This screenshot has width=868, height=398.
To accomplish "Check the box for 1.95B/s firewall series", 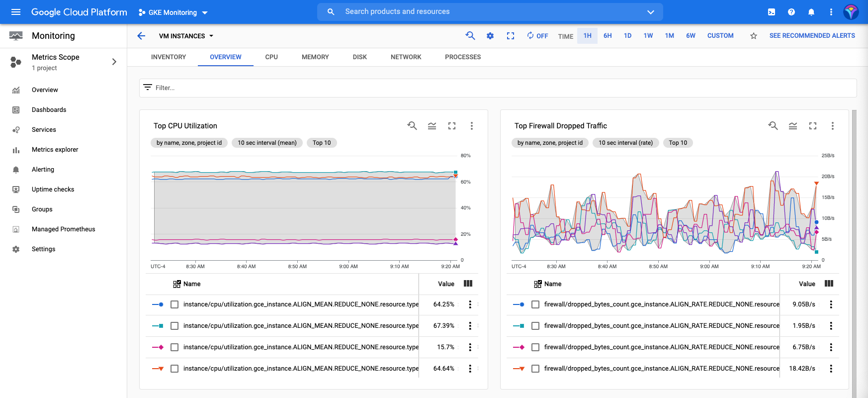I will (x=535, y=326).
